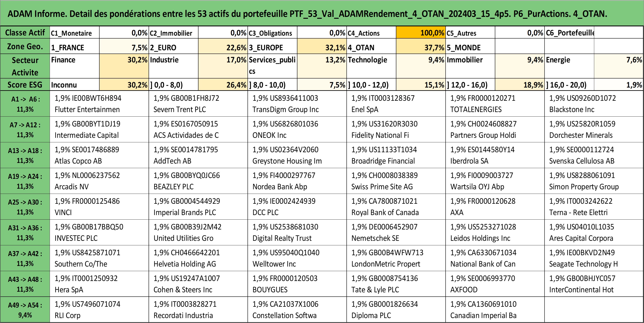The width and height of the screenshot is (644, 323).
Task: Click the 100,0% highlighted value
Action: click(x=421, y=33)
